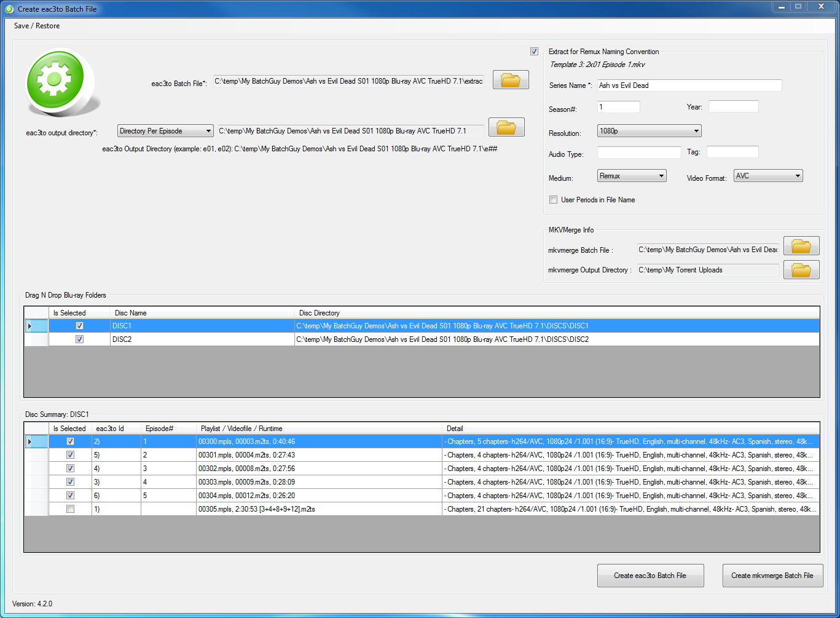This screenshot has height=618, width=840.
Task: Click the Disc Name column header
Action: [202, 313]
